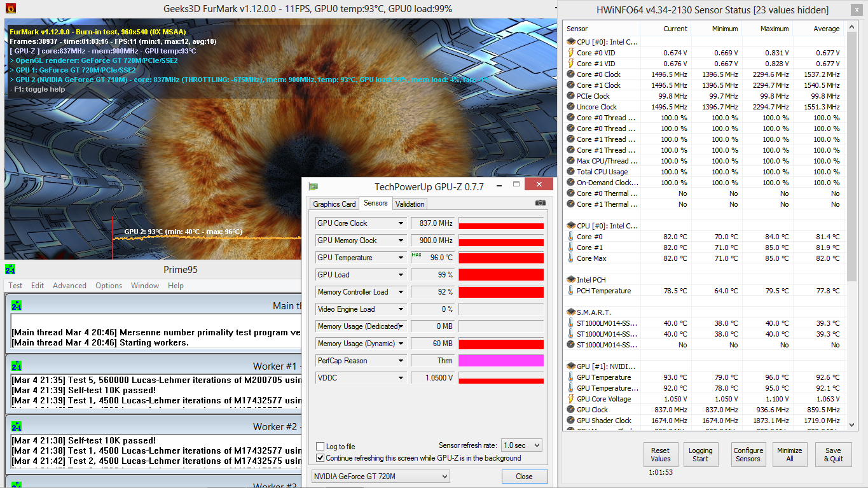This screenshot has width=868, height=488.
Task: Open the Prime95 Advanced menu
Action: (69, 286)
